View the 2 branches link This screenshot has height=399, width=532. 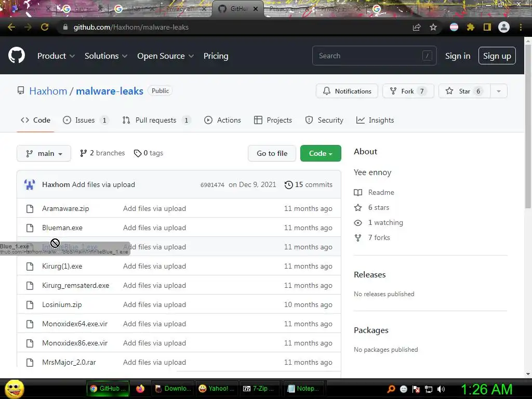pos(102,153)
